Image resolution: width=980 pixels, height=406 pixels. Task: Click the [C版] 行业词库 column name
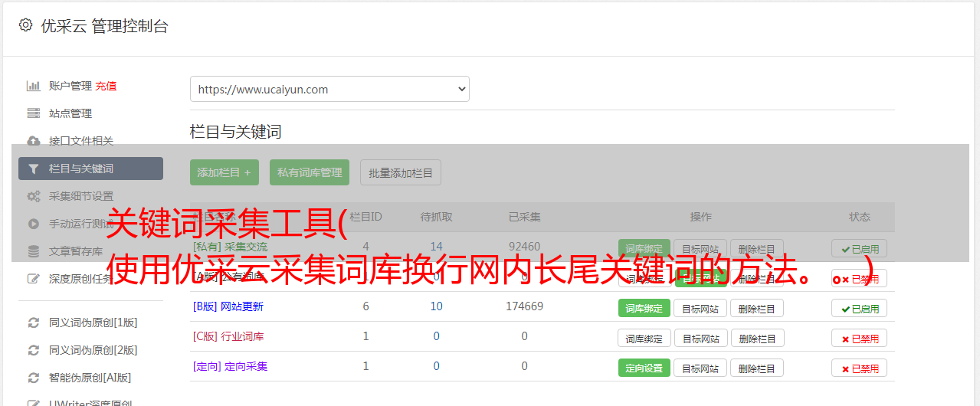tap(228, 336)
